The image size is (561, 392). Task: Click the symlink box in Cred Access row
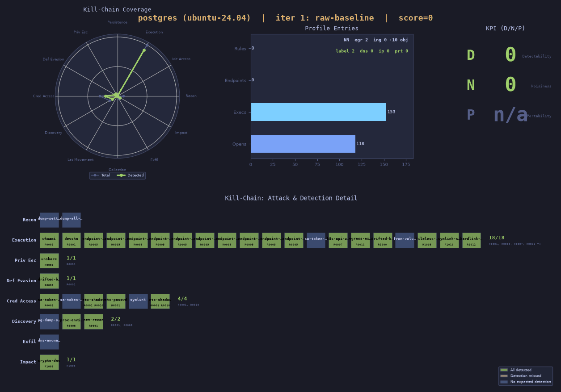click(138, 301)
